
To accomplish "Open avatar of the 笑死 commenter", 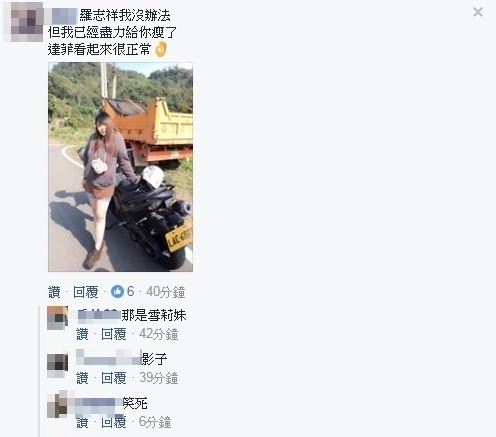I will (57, 405).
